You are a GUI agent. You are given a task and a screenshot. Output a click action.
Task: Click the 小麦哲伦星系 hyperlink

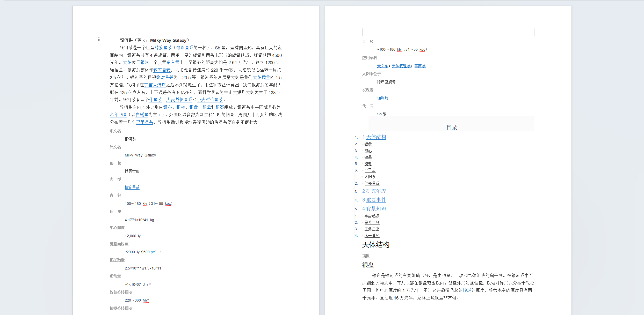click(x=210, y=100)
